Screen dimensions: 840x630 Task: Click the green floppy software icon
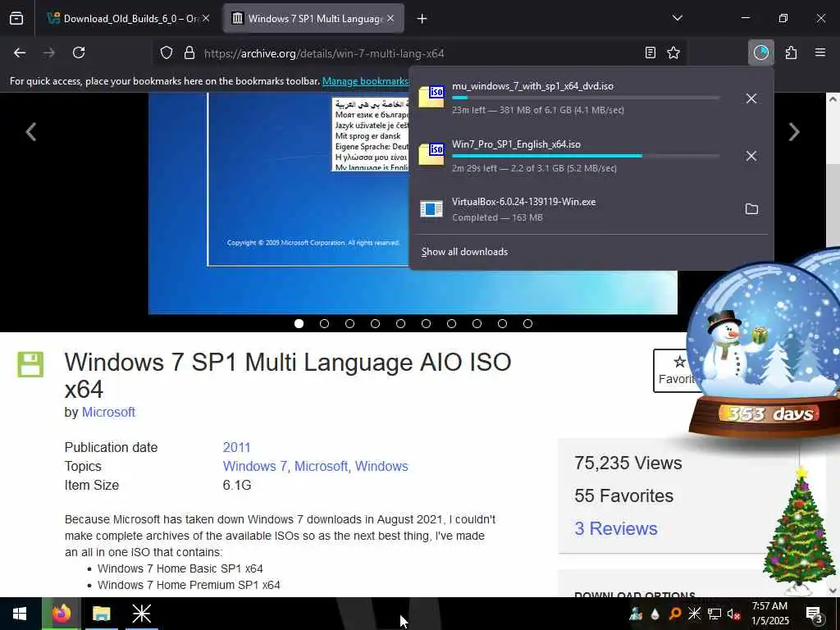(30, 364)
